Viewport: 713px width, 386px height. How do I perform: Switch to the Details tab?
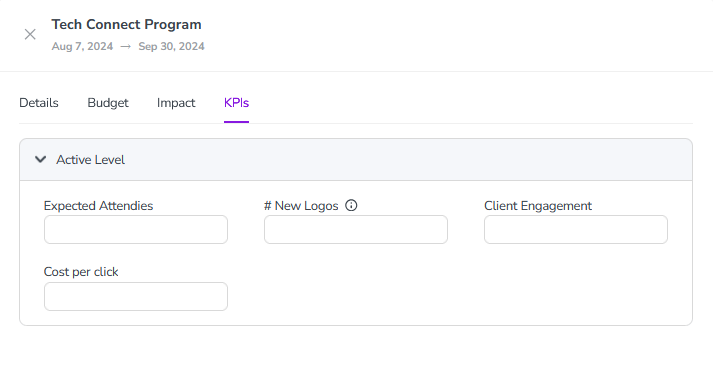39,103
